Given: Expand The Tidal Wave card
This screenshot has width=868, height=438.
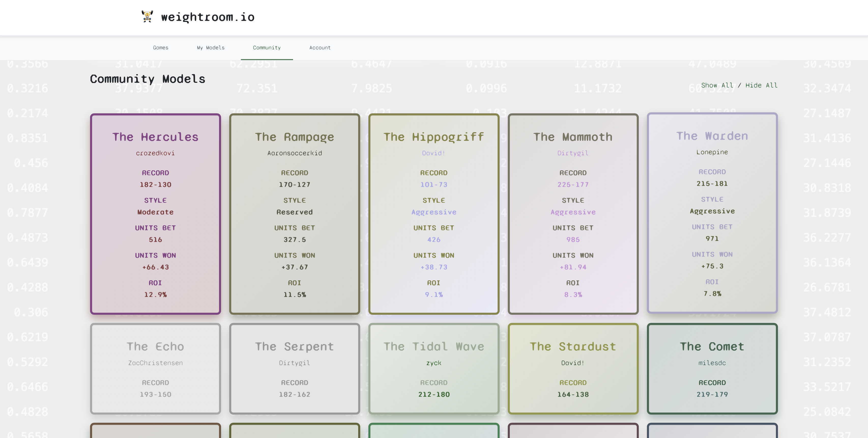Looking at the screenshot, I should point(434,346).
